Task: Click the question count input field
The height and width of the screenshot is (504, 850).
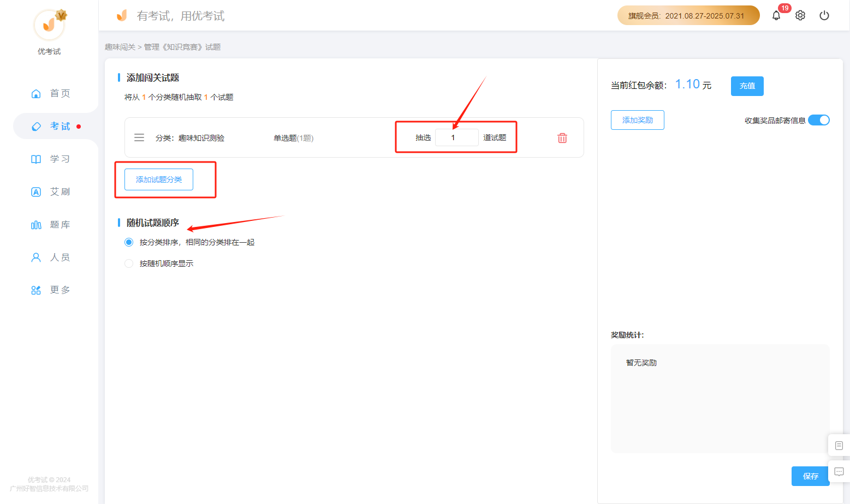Action: coord(456,137)
